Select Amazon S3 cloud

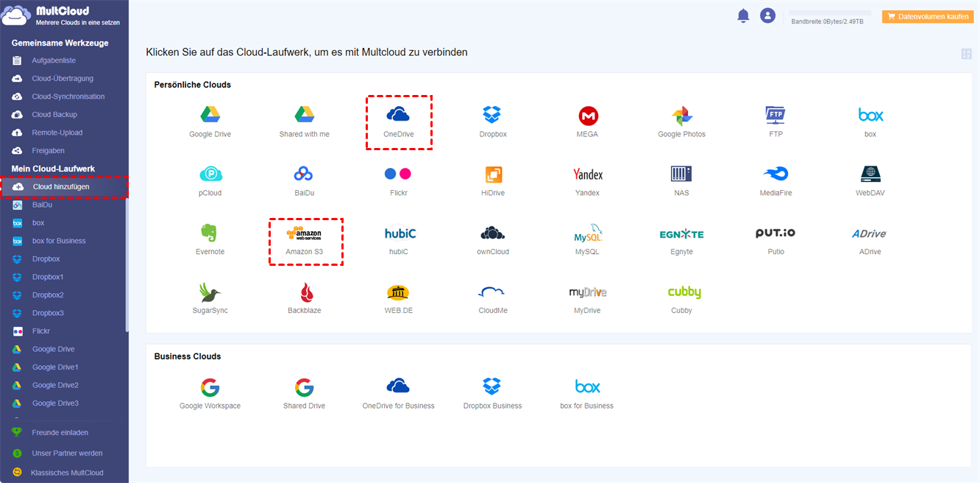pos(304,233)
